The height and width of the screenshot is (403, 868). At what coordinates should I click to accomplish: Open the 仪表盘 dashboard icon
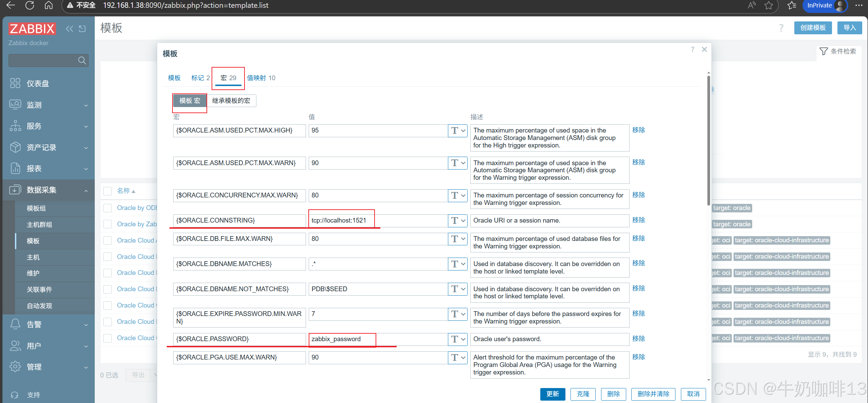[x=15, y=83]
